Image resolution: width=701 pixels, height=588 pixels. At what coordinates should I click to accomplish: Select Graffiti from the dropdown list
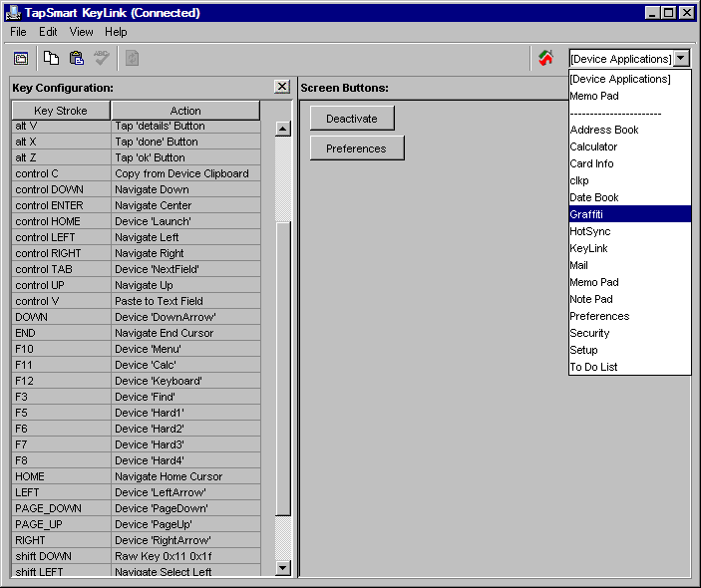coord(630,214)
